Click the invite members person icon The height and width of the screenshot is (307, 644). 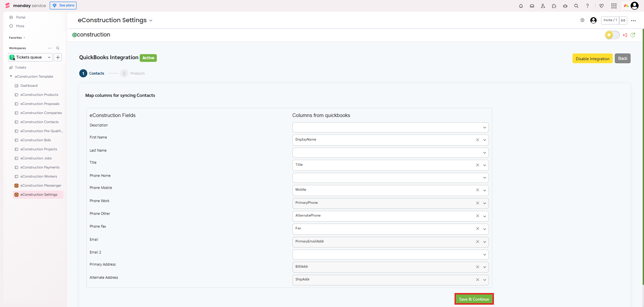point(543,6)
